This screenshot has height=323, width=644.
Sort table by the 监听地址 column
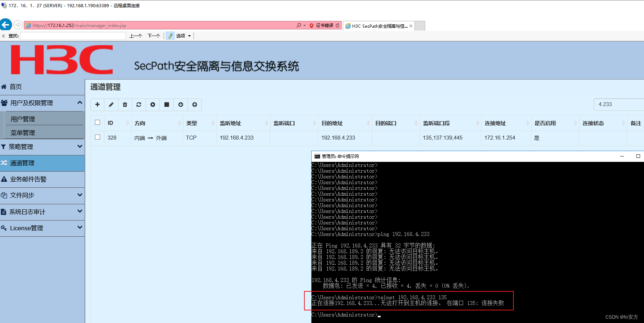click(243, 123)
